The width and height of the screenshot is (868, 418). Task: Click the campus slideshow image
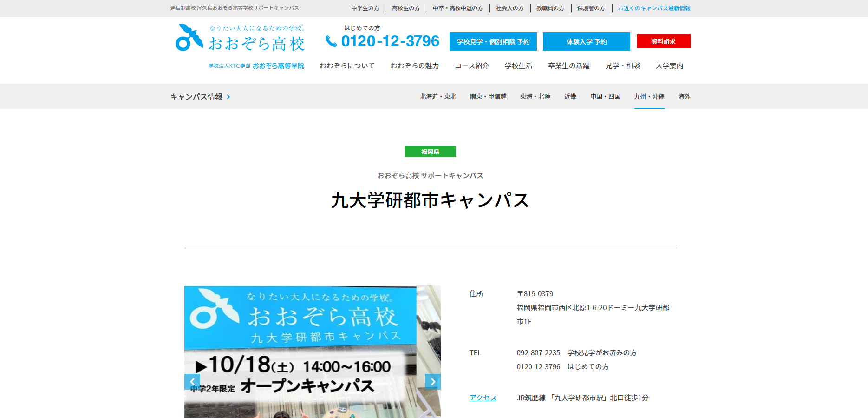pyautogui.click(x=313, y=352)
